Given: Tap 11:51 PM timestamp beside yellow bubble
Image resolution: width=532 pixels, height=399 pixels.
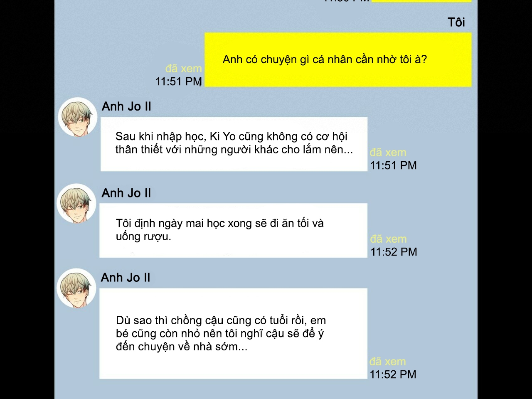Looking at the screenshot, I should point(179,81).
